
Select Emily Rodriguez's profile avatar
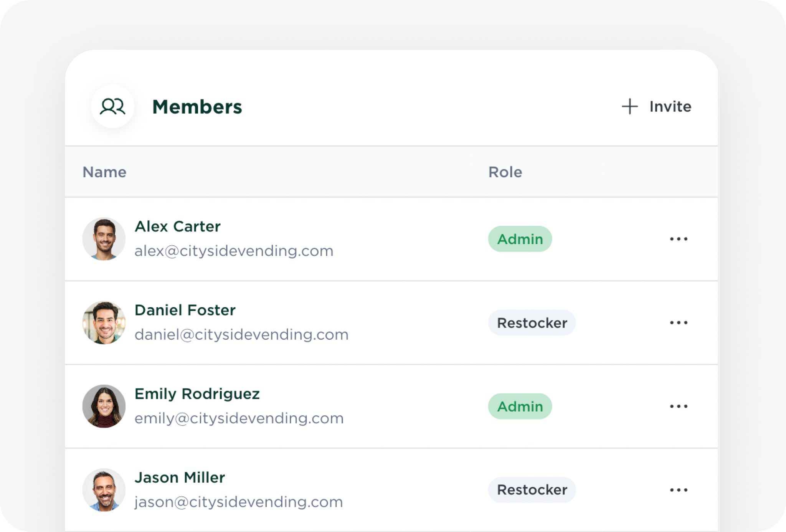click(x=104, y=406)
